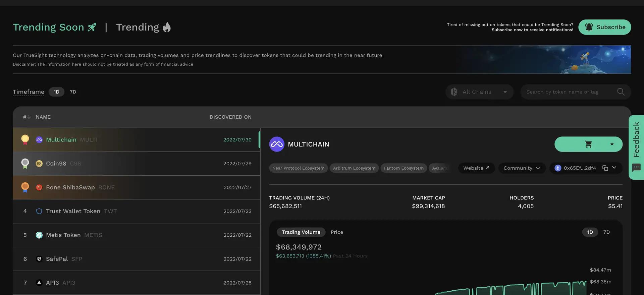
Task: Select the Metis Token row
Action: pos(137,235)
